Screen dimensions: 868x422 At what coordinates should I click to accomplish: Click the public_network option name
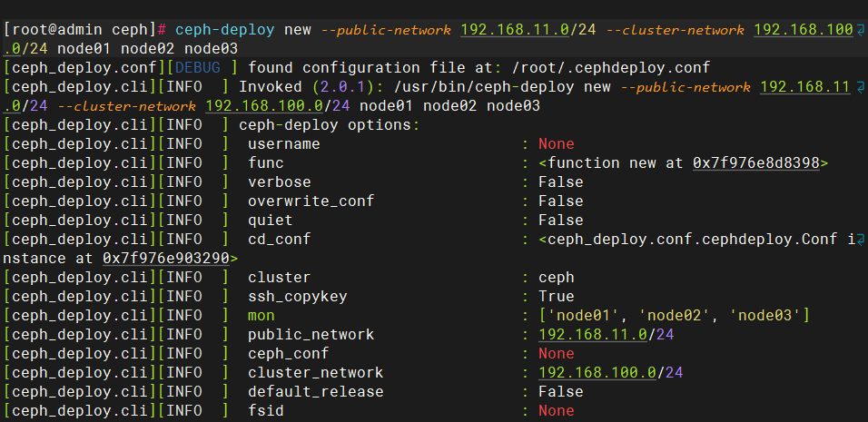tap(311, 334)
